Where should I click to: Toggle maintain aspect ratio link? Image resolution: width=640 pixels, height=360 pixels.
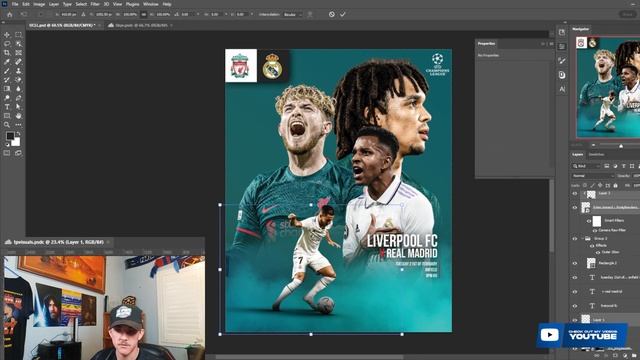[143, 14]
